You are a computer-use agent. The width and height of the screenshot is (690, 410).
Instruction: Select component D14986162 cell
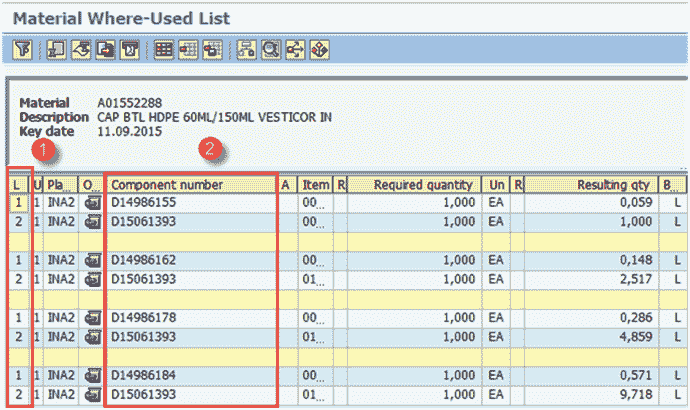click(191, 260)
